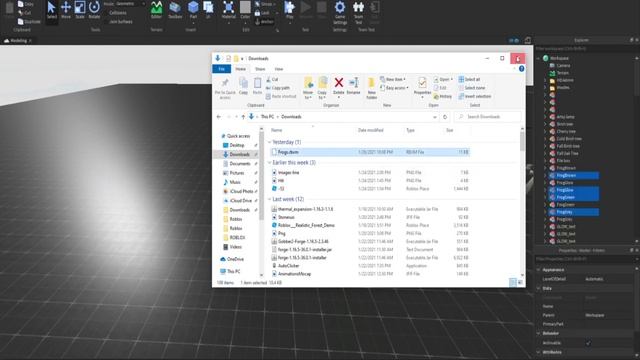Viewport: 640px width, 360px height.
Task: Click Duplicate in Roblox Studio clipboard group
Action: click(29, 22)
